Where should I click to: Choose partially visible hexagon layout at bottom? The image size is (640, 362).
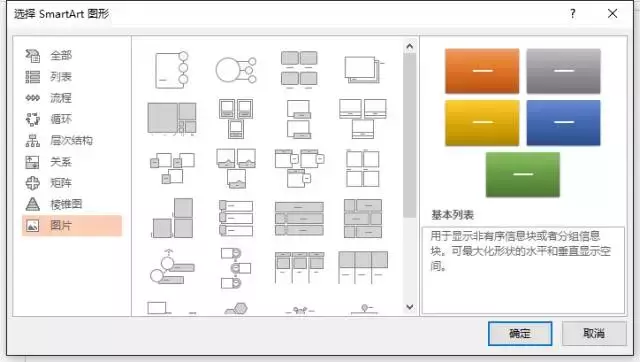(236, 308)
